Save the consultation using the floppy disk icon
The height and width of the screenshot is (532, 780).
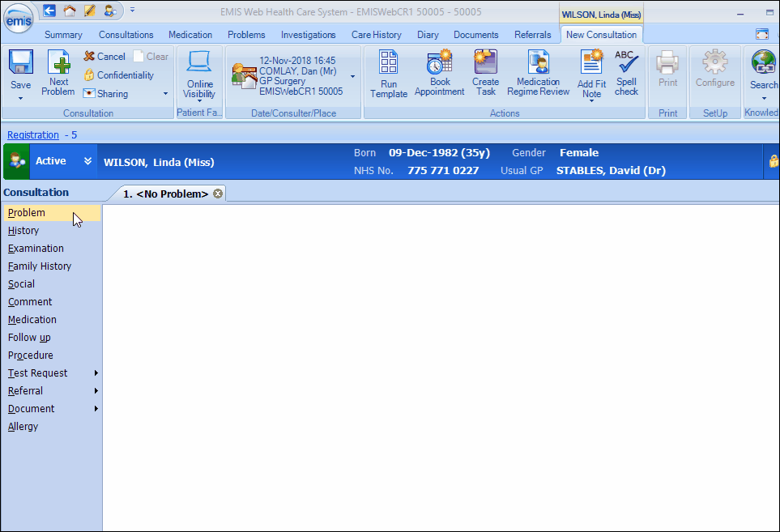[x=21, y=62]
